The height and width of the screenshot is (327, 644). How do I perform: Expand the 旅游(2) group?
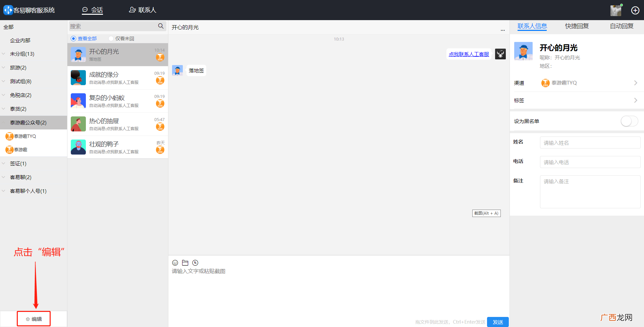pyautogui.click(x=34, y=68)
